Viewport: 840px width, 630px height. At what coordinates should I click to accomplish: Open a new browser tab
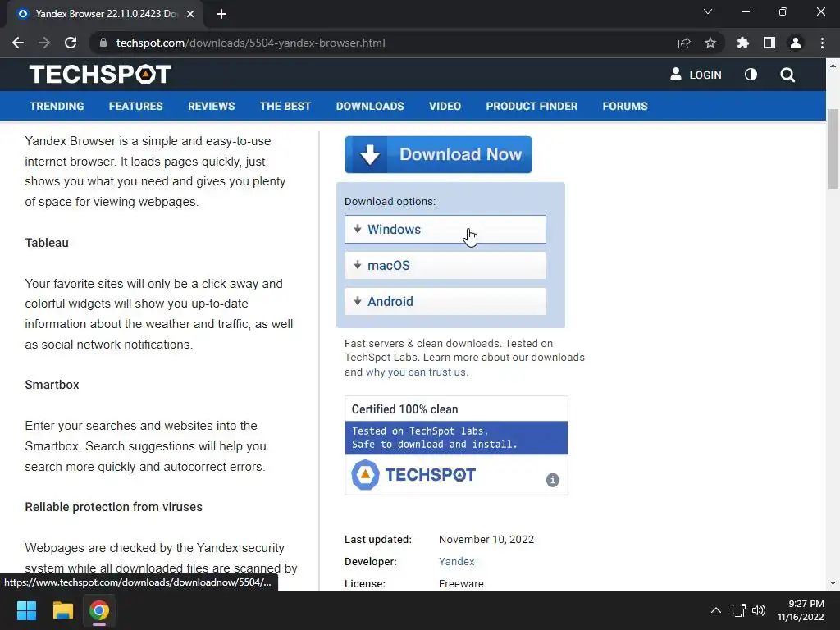(221, 14)
